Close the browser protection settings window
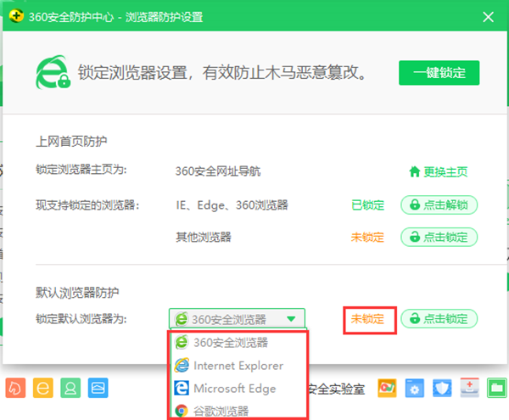The width and height of the screenshot is (509, 420). click(489, 16)
